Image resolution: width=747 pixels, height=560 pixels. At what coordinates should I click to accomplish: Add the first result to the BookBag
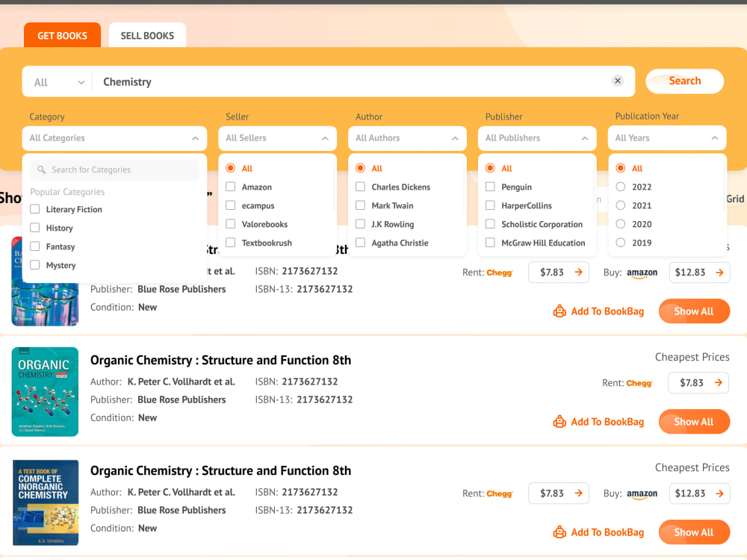(x=598, y=311)
